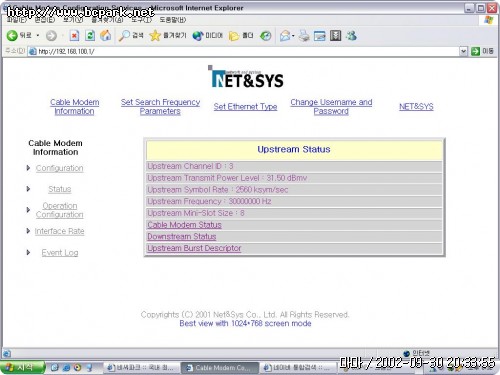
Task: Open the Edit menu
Action: click(45, 20)
